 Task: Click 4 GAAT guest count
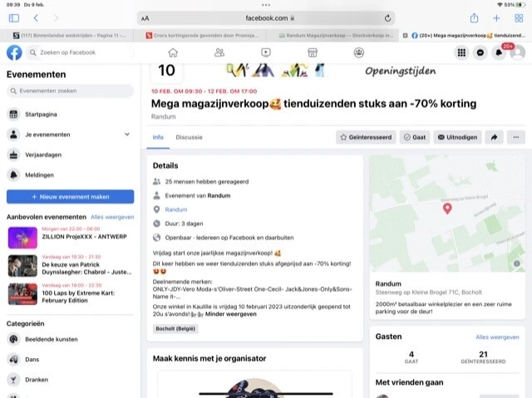point(411,357)
